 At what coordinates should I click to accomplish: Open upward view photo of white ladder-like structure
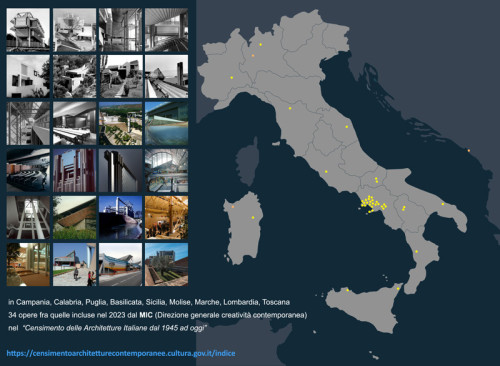(x=28, y=218)
